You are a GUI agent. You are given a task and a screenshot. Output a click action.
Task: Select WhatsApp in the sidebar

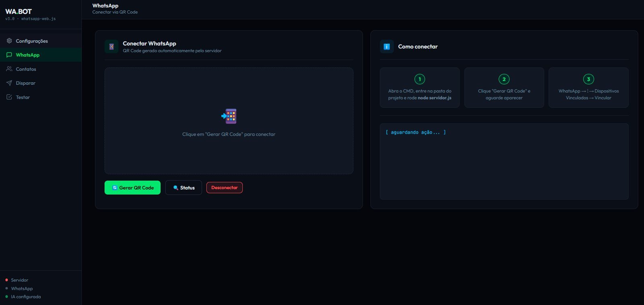click(x=41, y=55)
